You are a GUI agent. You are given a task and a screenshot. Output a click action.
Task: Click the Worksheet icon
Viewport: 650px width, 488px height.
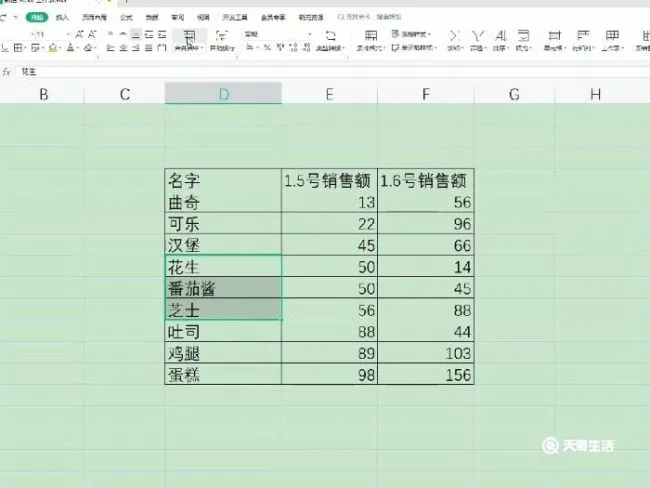click(x=612, y=36)
